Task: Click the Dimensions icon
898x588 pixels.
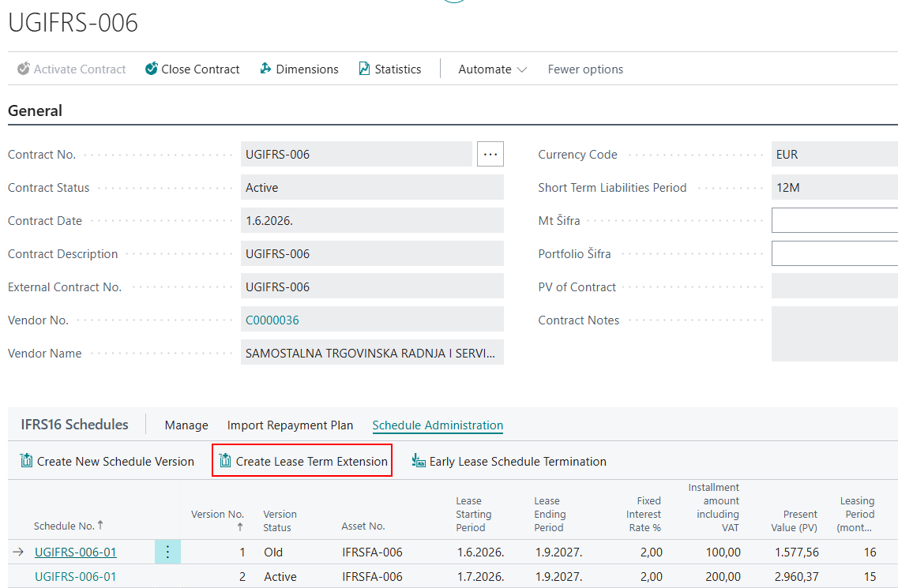Action: pyautogui.click(x=265, y=69)
